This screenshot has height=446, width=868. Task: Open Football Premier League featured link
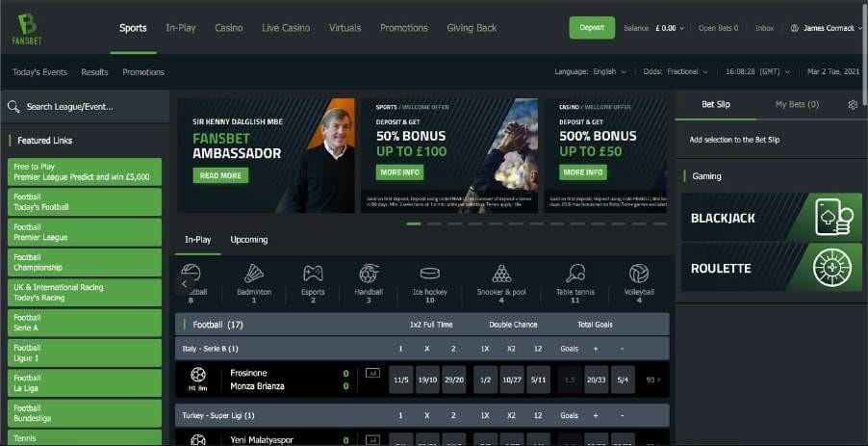[x=85, y=232]
